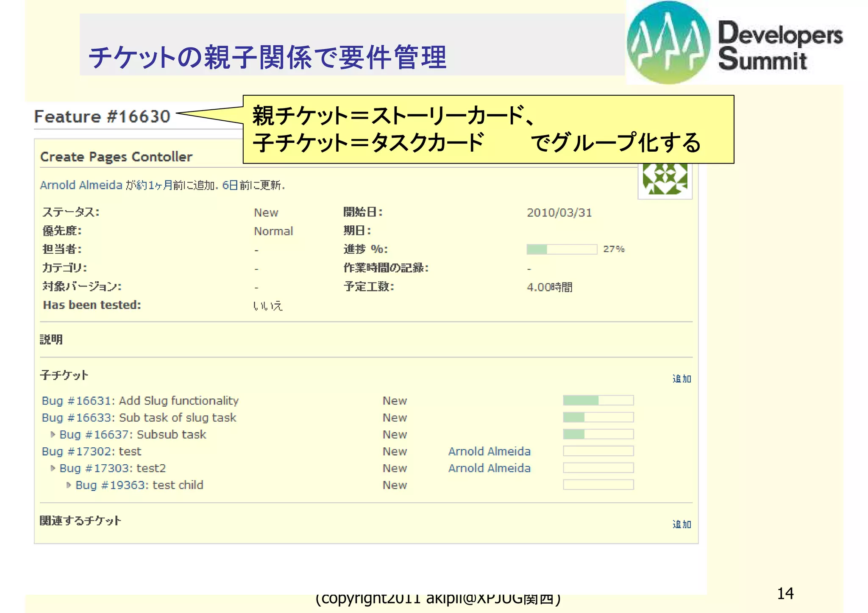This screenshot has height=613, width=868.
Task: Click progress bar for Bug #16637
Action: pos(598,434)
